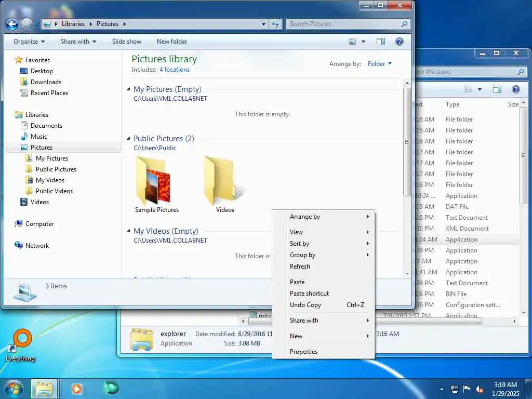Click the Action Center flag tray icon
The width and height of the screenshot is (532, 399).
(x=467, y=389)
